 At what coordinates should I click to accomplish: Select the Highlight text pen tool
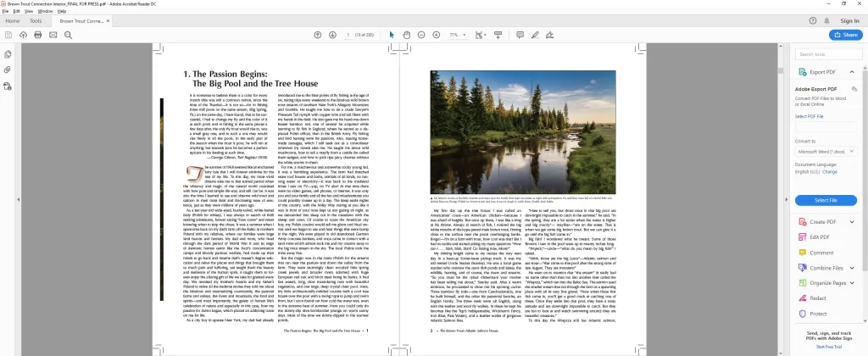tap(535, 35)
